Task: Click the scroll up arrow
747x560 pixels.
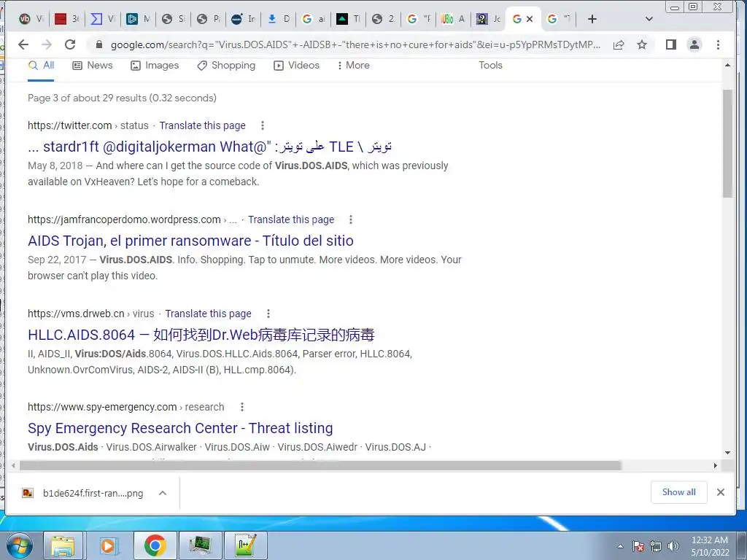Action: click(x=727, y=65)
